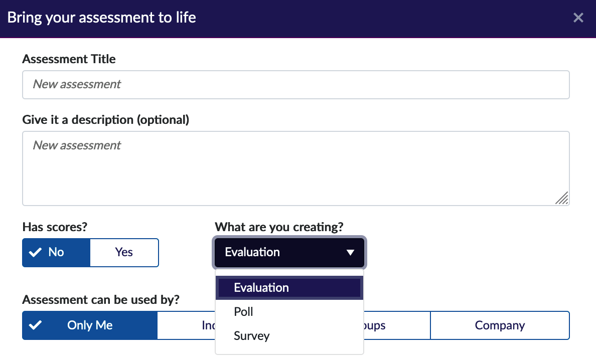Select Company as assessment audience

pos(500,325)
